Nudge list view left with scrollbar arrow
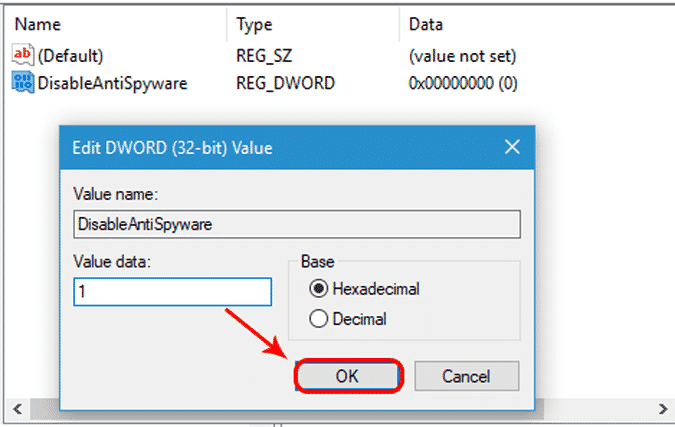Image resolution: width=675 pixels, height=427 pixels. pos(18,408)
